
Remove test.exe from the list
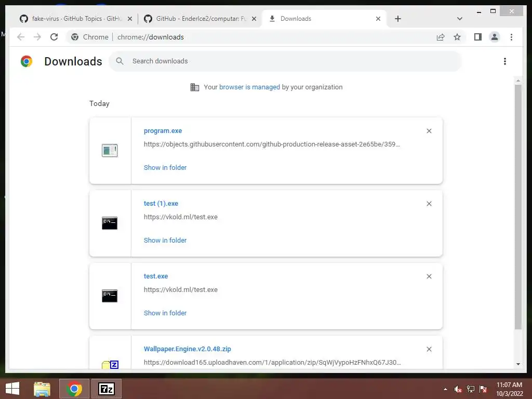point(429,276)
